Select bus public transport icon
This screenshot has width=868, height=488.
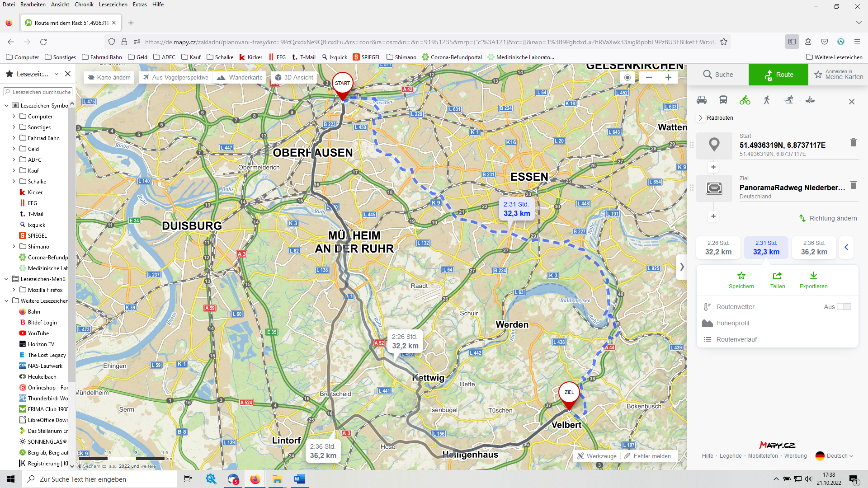723,100
